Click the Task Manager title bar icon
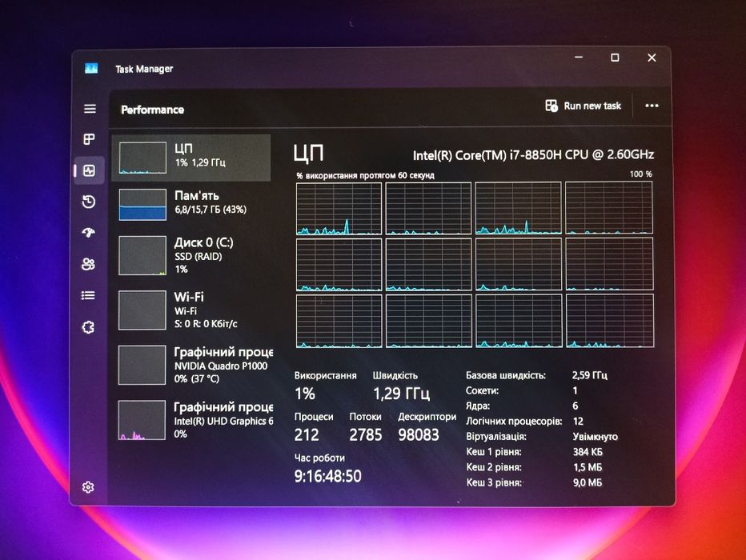746x560 pixels. [x=91, y=69]
